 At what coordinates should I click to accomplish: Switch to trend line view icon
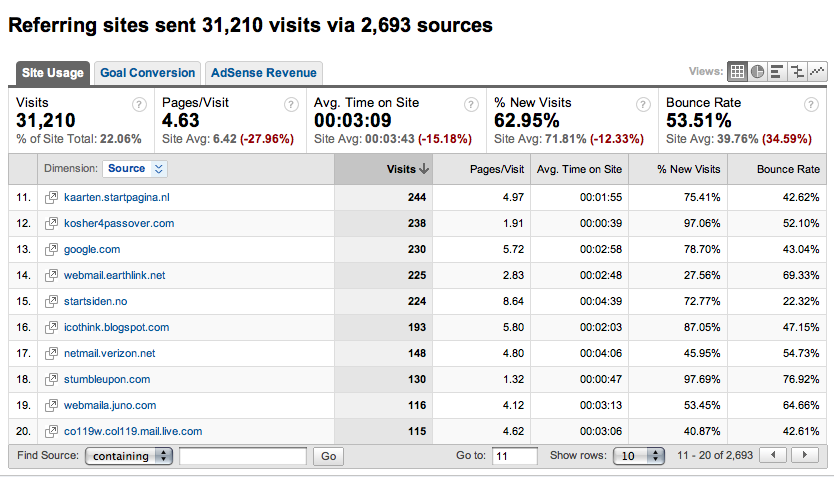pos(817,71)
